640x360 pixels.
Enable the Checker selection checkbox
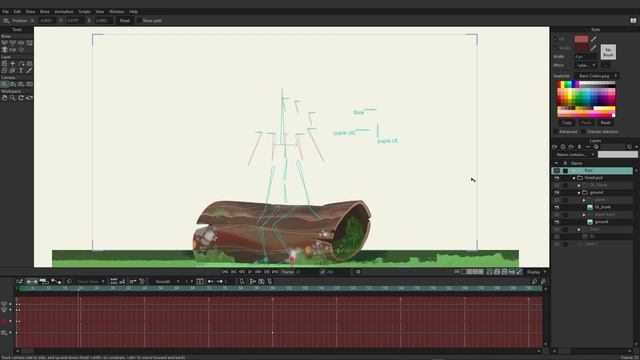point(582,132)
